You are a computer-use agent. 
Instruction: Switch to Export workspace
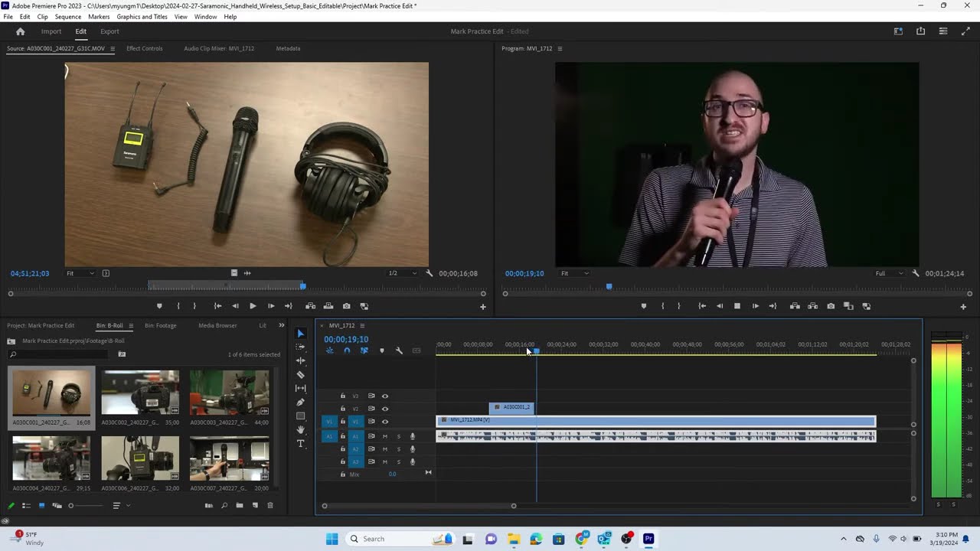click(x=109, y=31)
